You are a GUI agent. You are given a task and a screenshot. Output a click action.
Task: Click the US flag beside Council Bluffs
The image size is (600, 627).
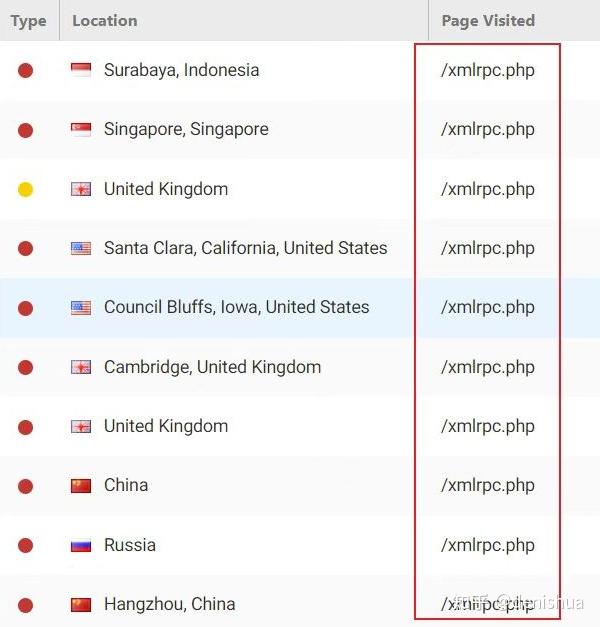(81, 308)
